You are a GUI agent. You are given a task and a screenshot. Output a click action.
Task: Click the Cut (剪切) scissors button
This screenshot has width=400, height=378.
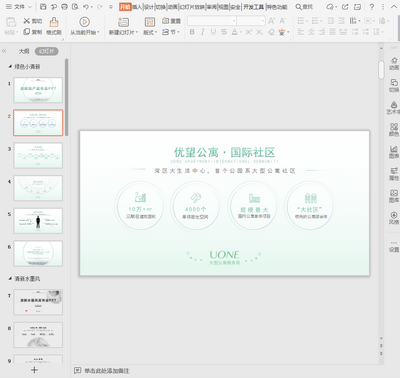pyautogui.click(x=32, y=21)
